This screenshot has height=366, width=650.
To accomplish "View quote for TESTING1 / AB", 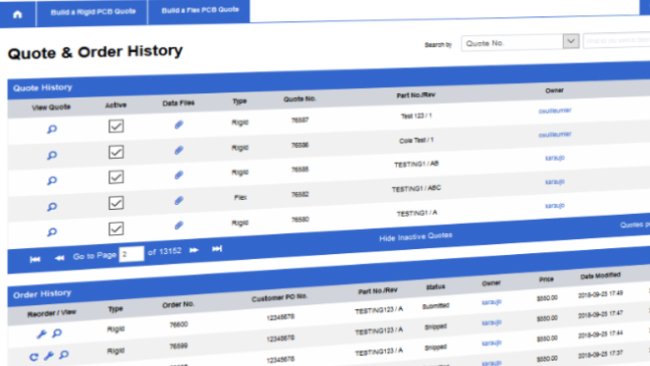I will click(x=52, y=181).
